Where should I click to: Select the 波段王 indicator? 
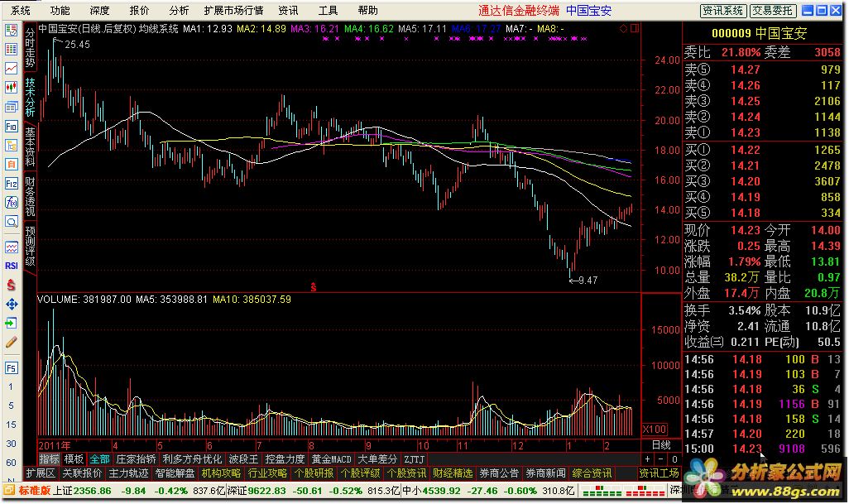243,459
